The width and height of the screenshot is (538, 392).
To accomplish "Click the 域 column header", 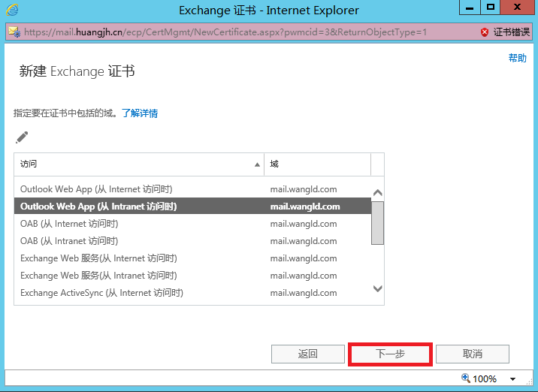I will (x=317, y=164).
